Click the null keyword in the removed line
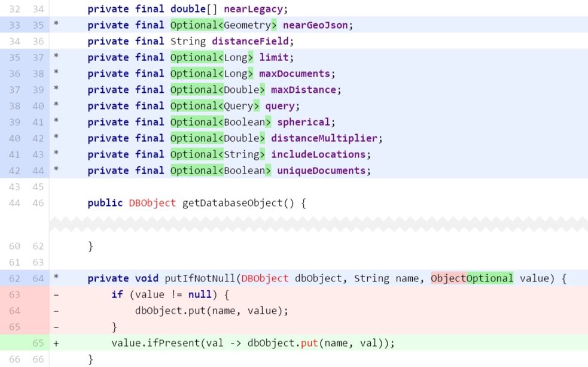Screen dimensions: 588x367 click(200, 295)
